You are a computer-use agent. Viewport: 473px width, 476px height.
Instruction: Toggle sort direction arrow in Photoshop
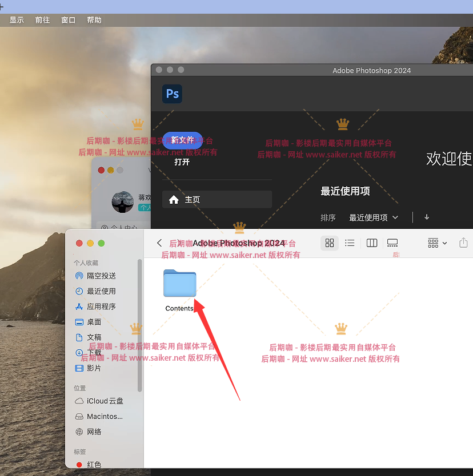pyautogui.click(x=427, y=217)
